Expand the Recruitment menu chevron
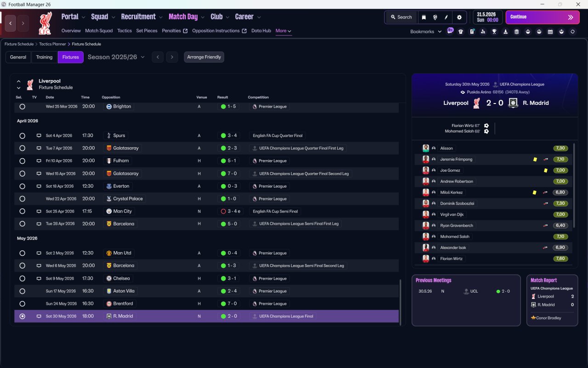The width and height of the screenshot is (588, 368). 161,17
